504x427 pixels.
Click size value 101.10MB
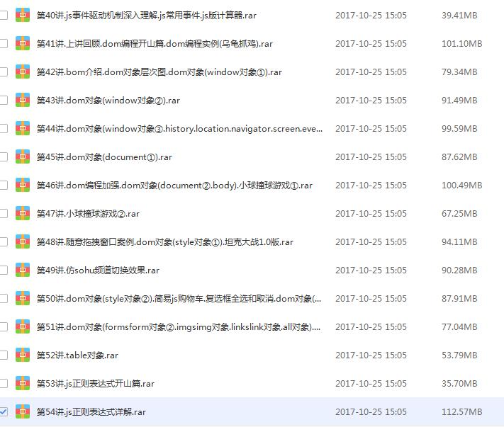pos(462,44)
